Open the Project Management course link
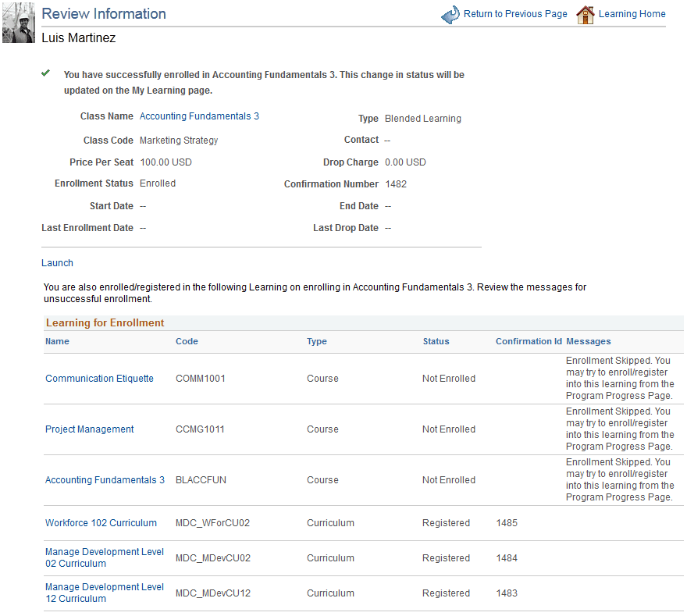687x616 pixels. [x=89, y=429]
